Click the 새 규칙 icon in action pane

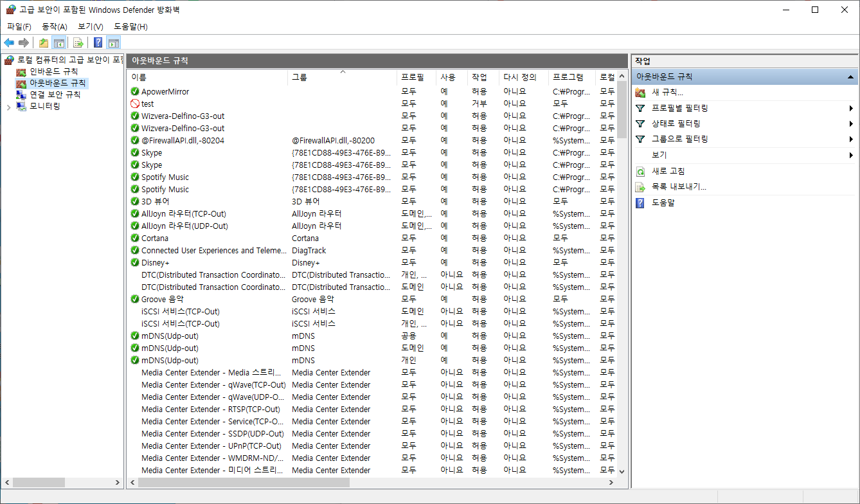[x=640, y=93]
